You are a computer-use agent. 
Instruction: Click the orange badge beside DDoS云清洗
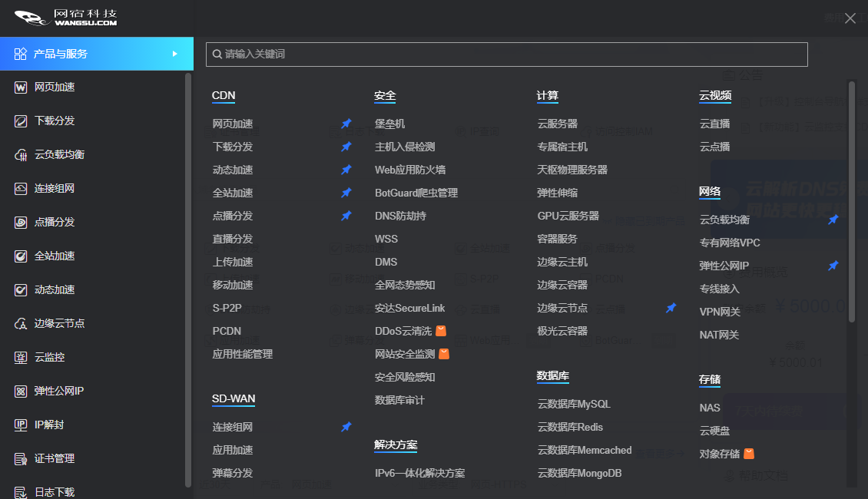click(441, 331)
